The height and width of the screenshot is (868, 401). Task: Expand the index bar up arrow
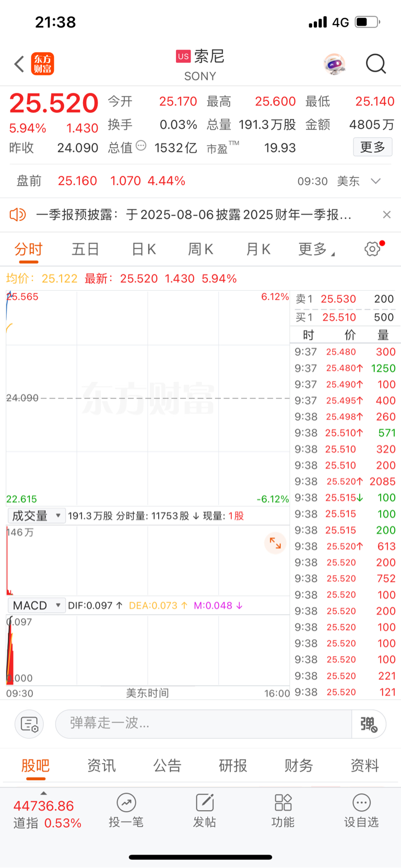(44, 793)
